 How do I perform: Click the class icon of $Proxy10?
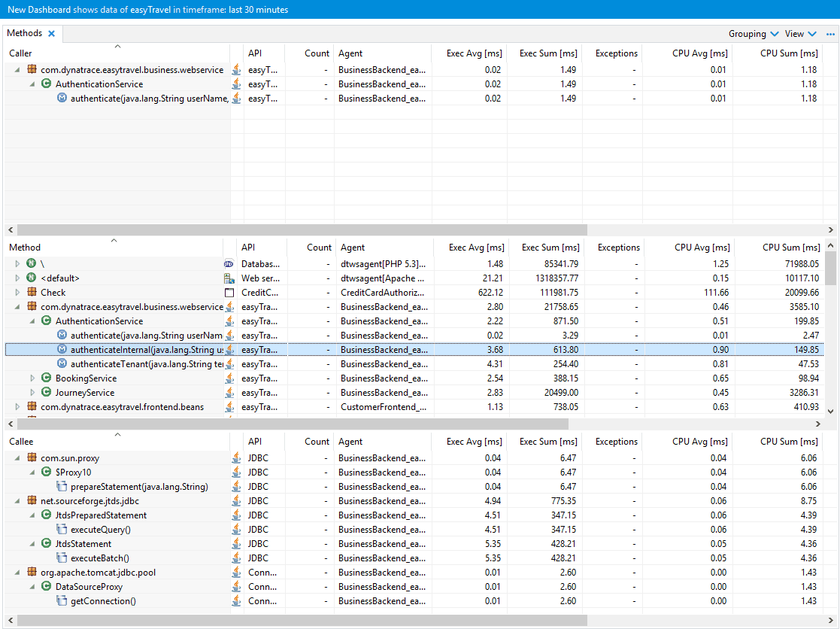click(47, 472)
